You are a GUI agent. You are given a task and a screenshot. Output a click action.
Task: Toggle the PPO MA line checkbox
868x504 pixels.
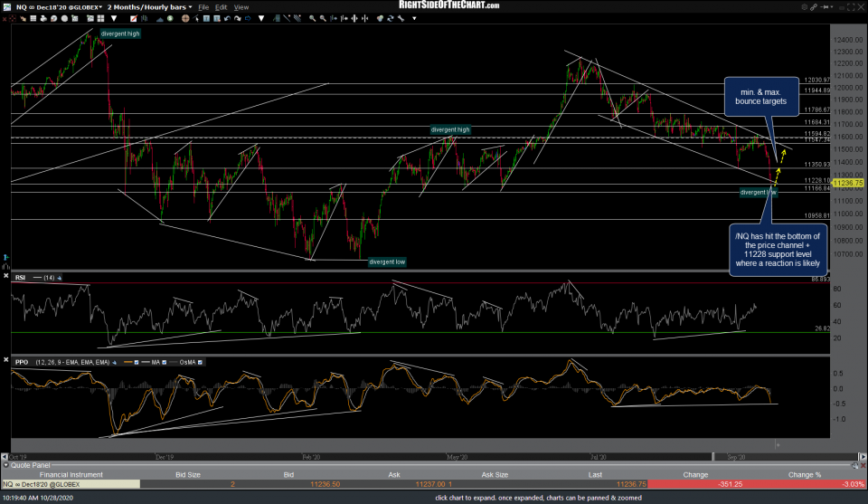164,362
